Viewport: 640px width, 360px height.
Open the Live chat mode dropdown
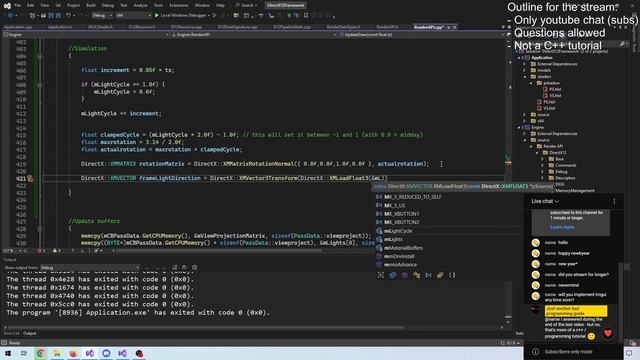pyautogui.click(x=545, y=201)
